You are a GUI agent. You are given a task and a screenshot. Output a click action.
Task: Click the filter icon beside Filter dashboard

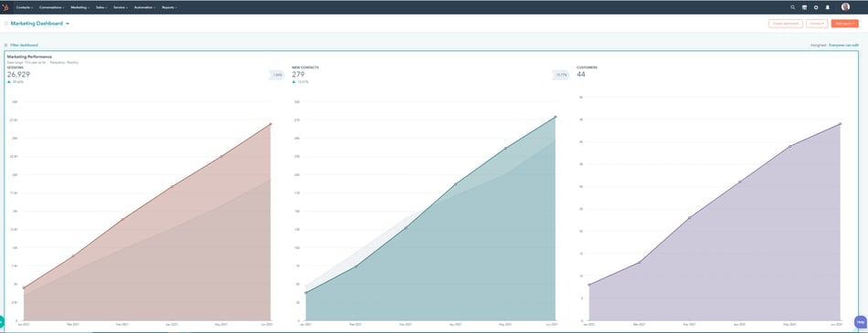coord(6,45)
